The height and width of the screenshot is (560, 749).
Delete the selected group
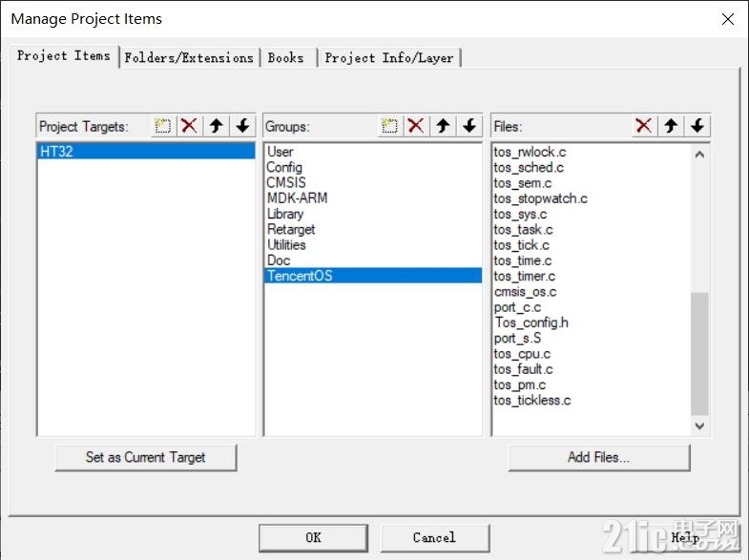click(x=416, y=126)
